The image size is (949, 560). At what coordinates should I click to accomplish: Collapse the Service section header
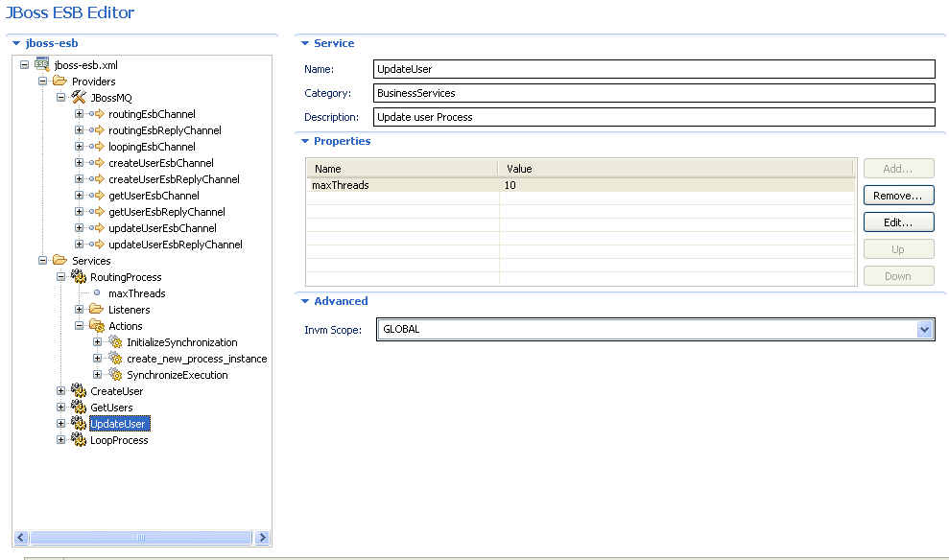pos(305,43)
